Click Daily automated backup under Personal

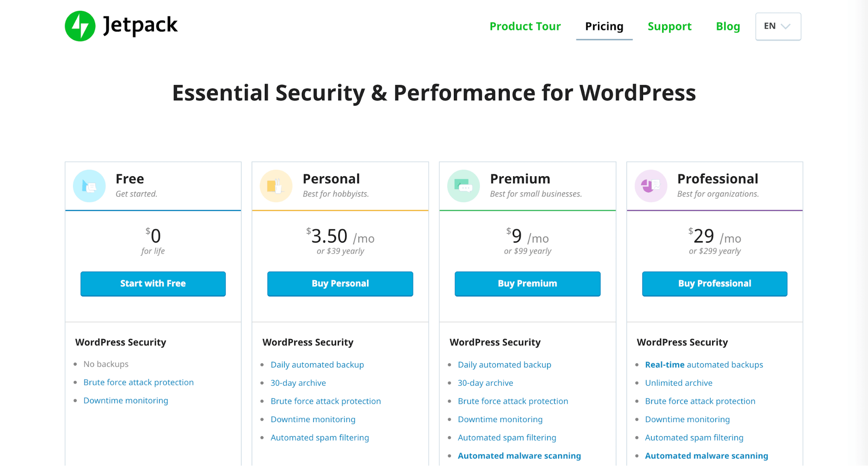point(317,364)
